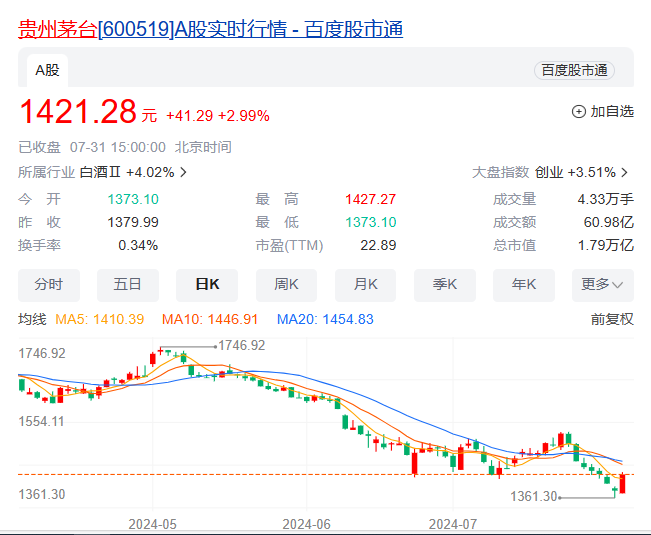Click the 最高 value 1427.27
This screenshot has width=651, height=535.
click(x=370, y=199)
